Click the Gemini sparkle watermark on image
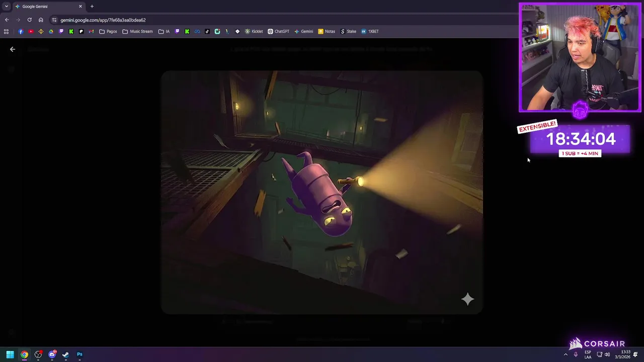644x362 pixels. 467,299
